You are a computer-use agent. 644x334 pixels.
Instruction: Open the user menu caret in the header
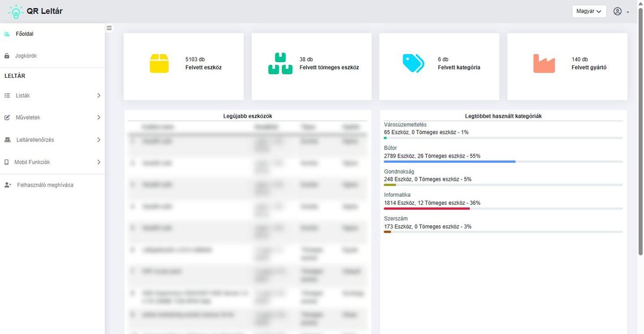click(x=628, y=12)
